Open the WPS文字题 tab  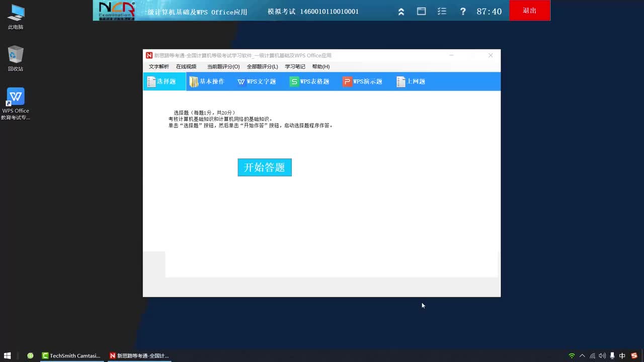click(x=257, y=81)
